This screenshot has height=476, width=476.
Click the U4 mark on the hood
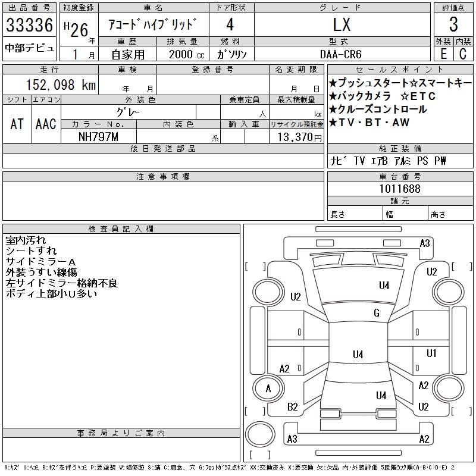[384, 286]
